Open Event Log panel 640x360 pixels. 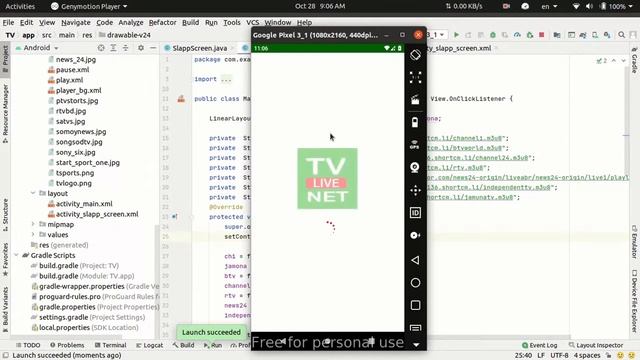point(539,345)
